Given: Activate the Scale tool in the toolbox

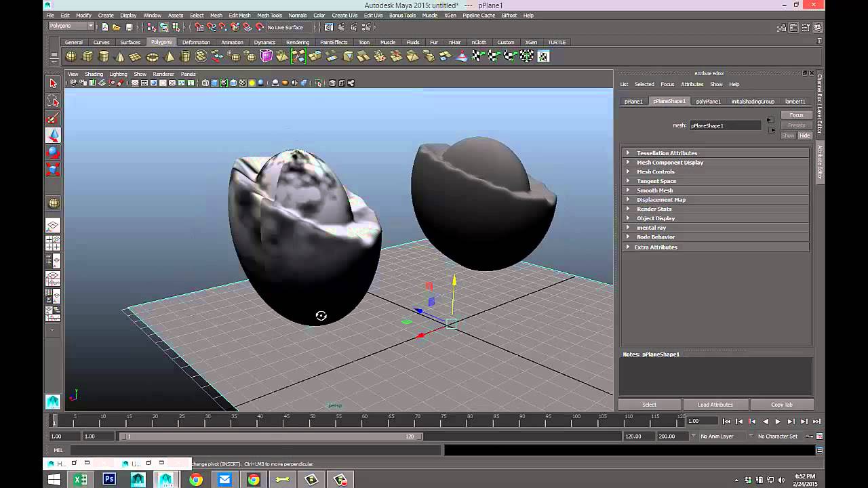Looking at the screenshot, I should point(53,169).
